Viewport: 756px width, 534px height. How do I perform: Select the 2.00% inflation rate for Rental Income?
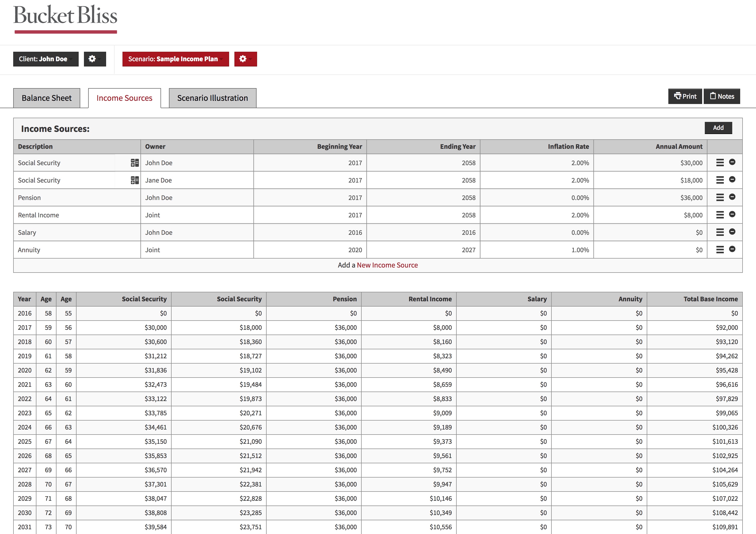click(581, 215)
